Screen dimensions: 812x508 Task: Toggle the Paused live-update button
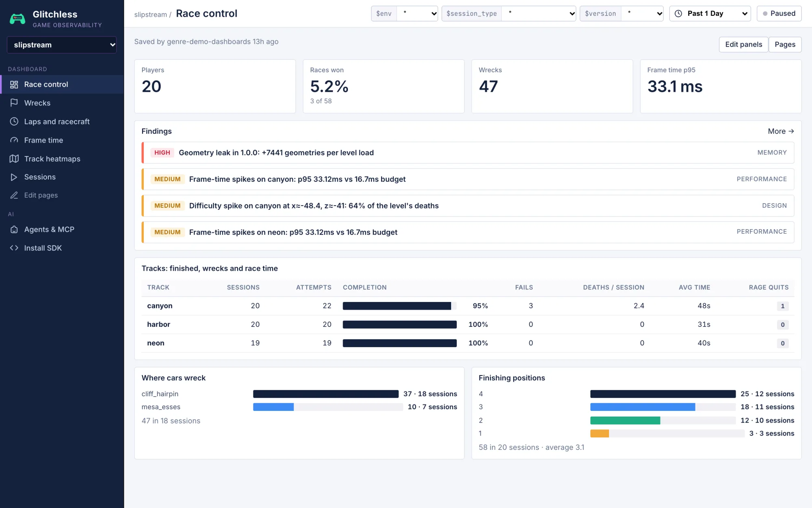(779, 13)
